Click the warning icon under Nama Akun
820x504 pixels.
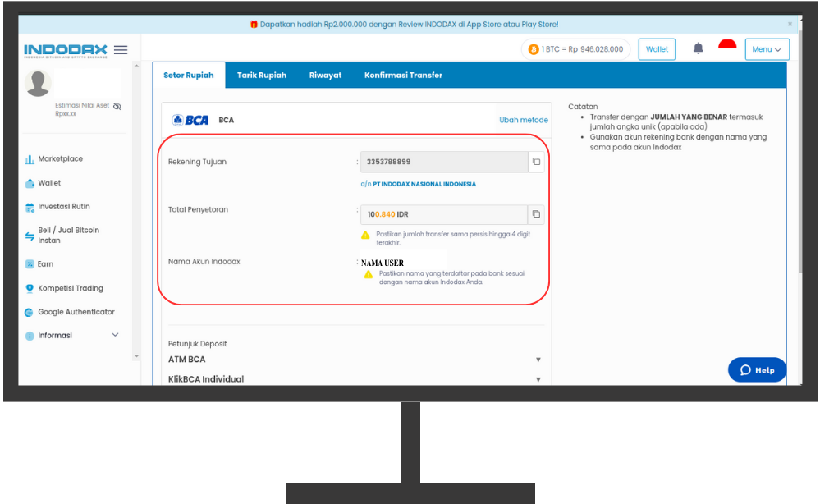369,274
